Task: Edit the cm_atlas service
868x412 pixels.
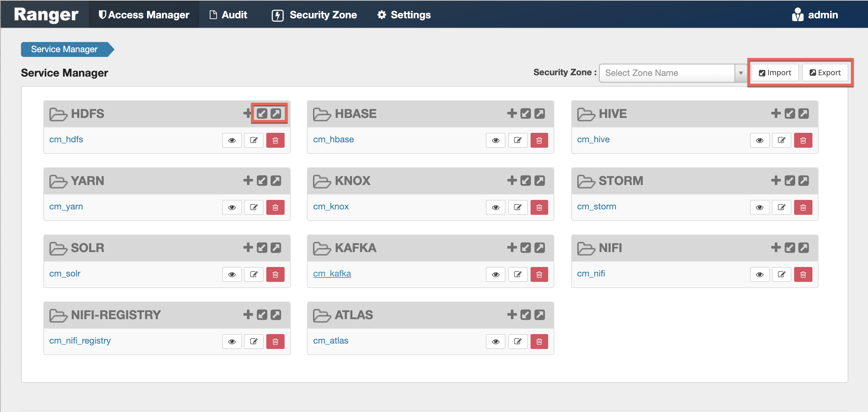Action: (518, 342)
